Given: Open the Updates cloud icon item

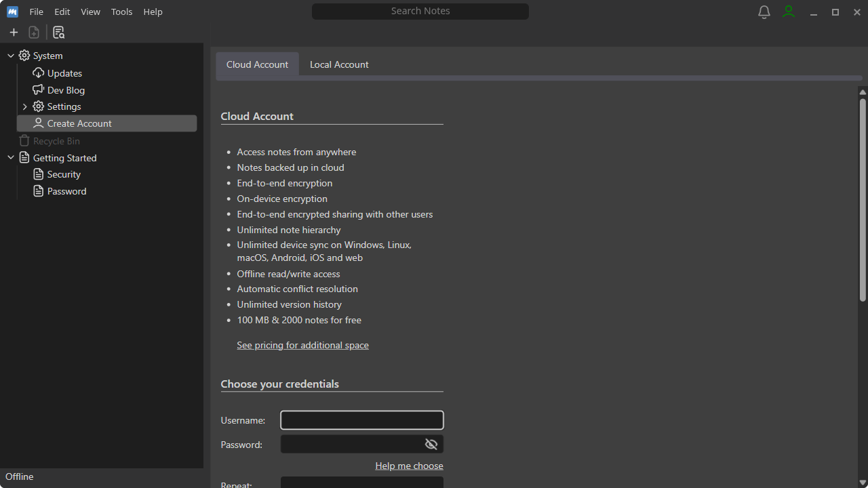Looking at the screenshot, I should point(39,73).
